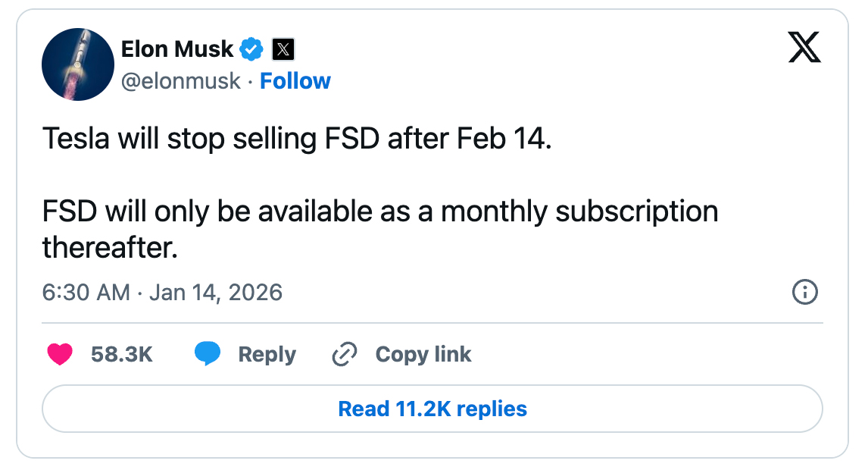Click the 58.3K likes count
Screen dimensions: 868x470
(122, 355)
